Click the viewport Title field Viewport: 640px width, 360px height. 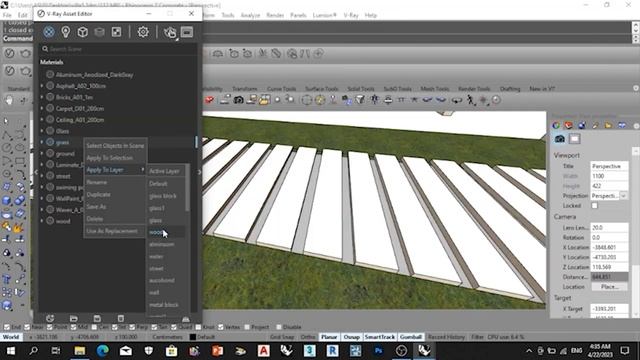pyautogui.click(x=609, y=166)
